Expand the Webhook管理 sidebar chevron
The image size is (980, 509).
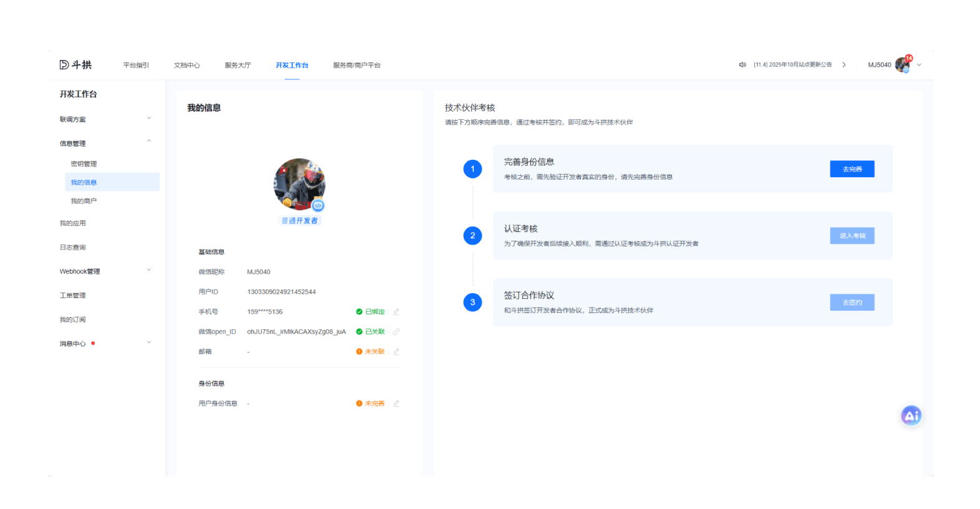[149, 270]
